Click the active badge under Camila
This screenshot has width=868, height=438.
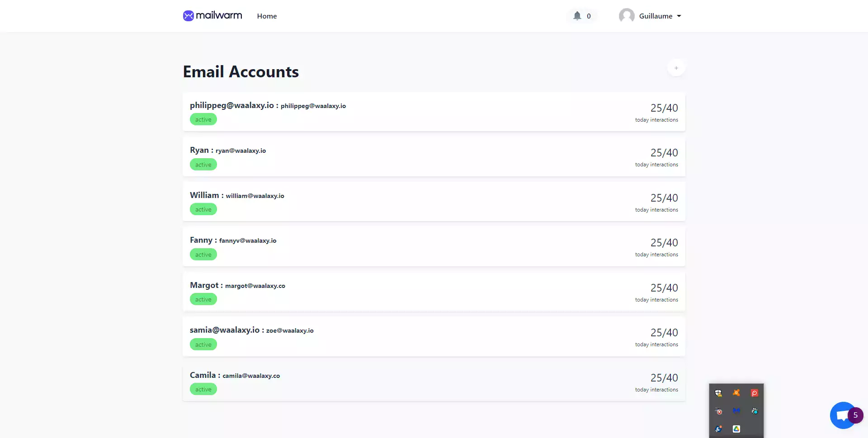203,389
